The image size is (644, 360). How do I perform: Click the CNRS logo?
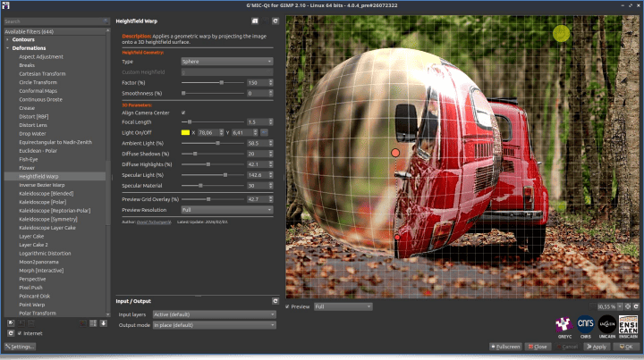(586, 327)
